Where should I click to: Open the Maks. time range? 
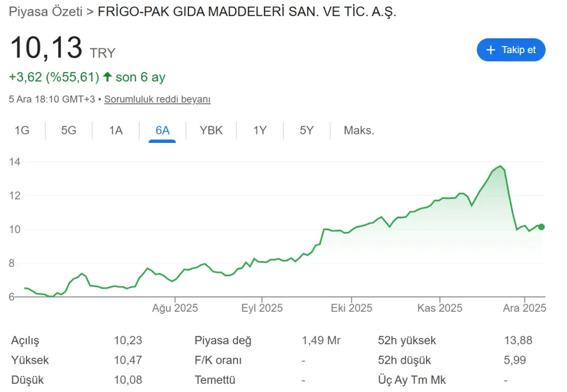(x=359, y=130)
